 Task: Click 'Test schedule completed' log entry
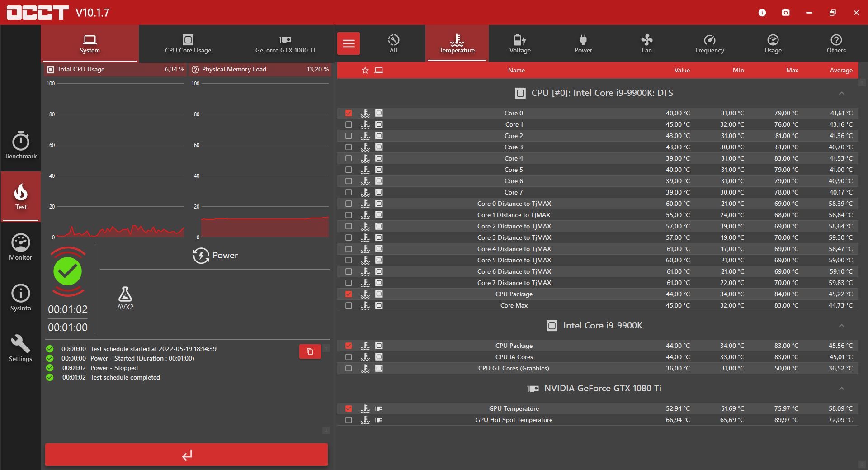click(125, 377)
